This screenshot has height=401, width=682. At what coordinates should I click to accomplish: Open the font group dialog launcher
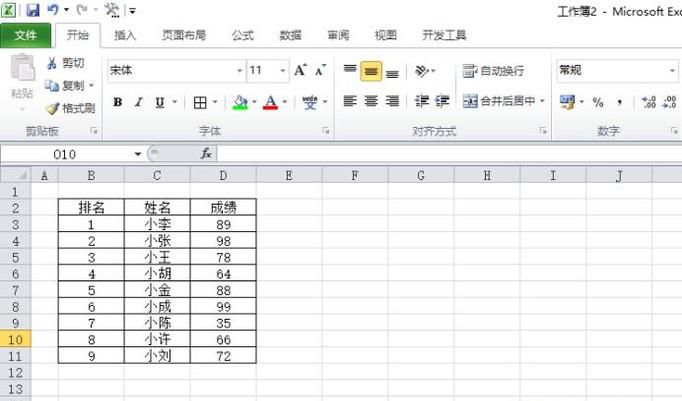326,131
